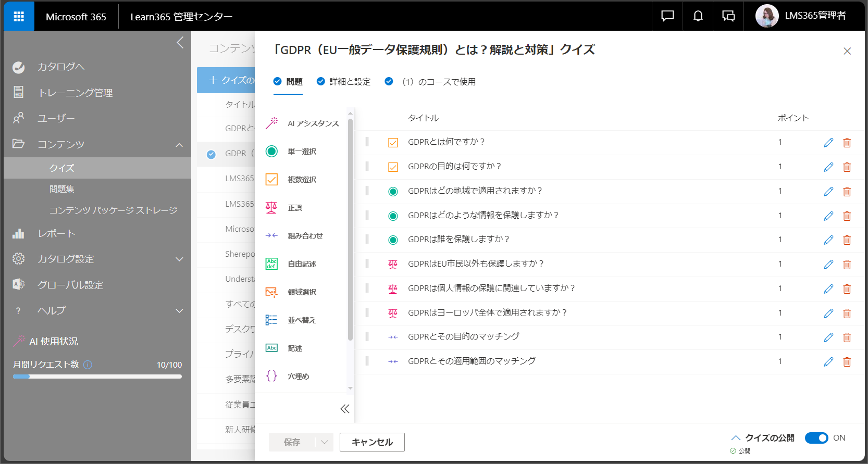Edit question GDPRは誰を保護しますか？
Screen dimensions: 868x464
click(828, 240)
